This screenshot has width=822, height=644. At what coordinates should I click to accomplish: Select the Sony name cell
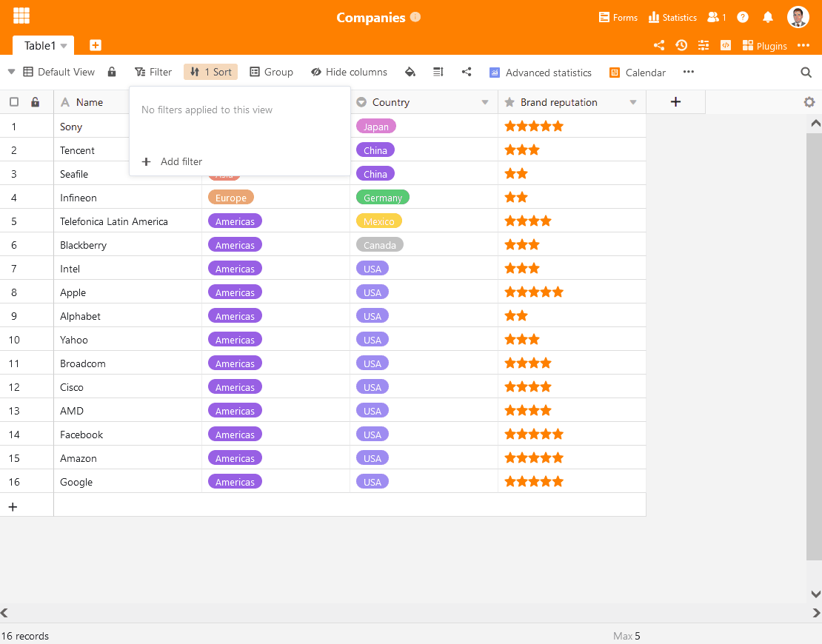(x=92, y=127)
